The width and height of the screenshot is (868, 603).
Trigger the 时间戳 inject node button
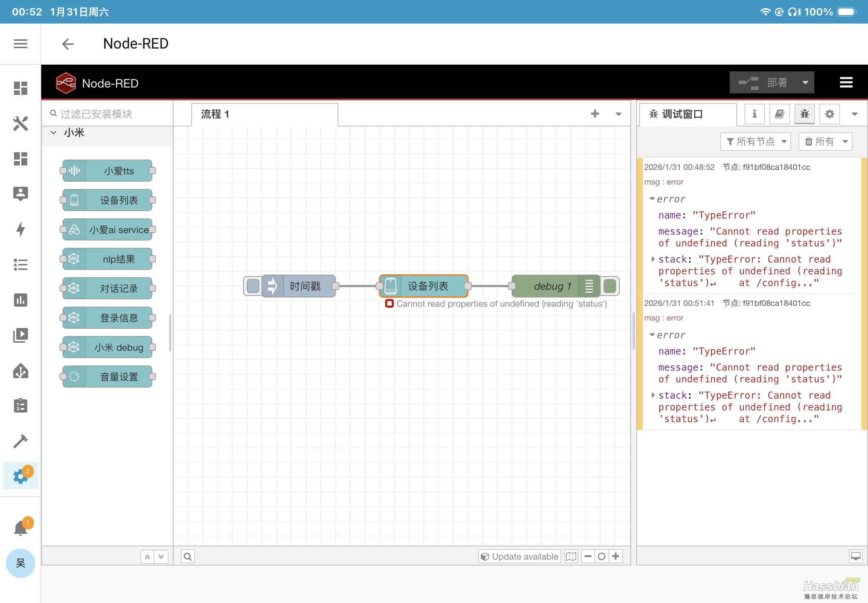click(x=253, y=286)
